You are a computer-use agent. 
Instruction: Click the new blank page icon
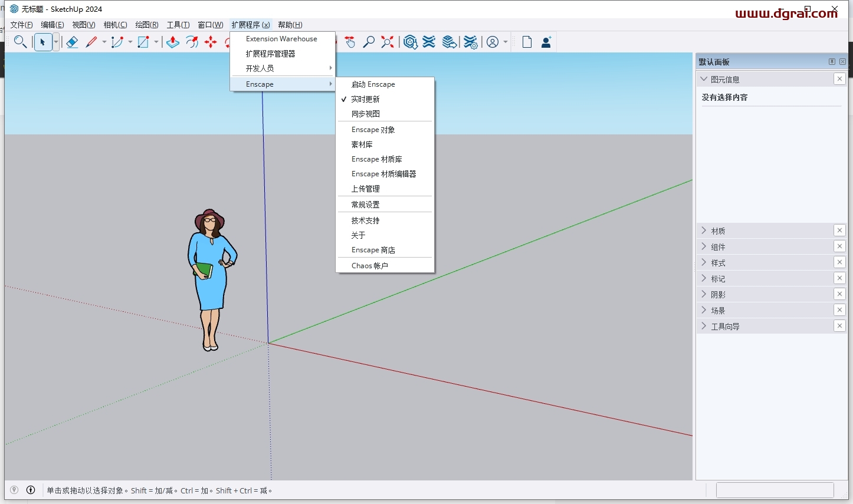(x=527, y=42)
